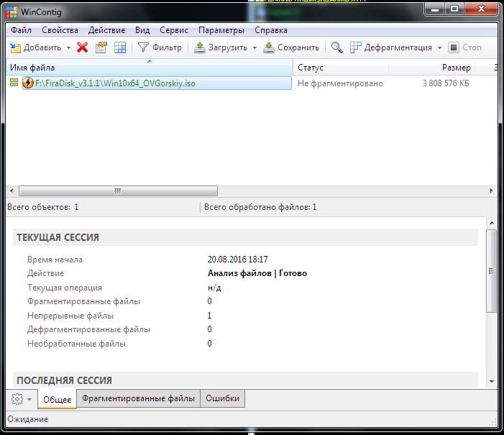Viewport: 504px width, 435px height.
Task: Click the Ожидание status bar text
Action: (x=27, y=419)
